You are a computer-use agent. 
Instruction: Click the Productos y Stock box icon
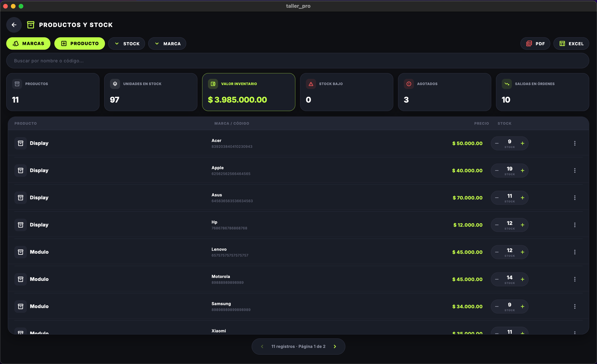(x=31, y=25)
